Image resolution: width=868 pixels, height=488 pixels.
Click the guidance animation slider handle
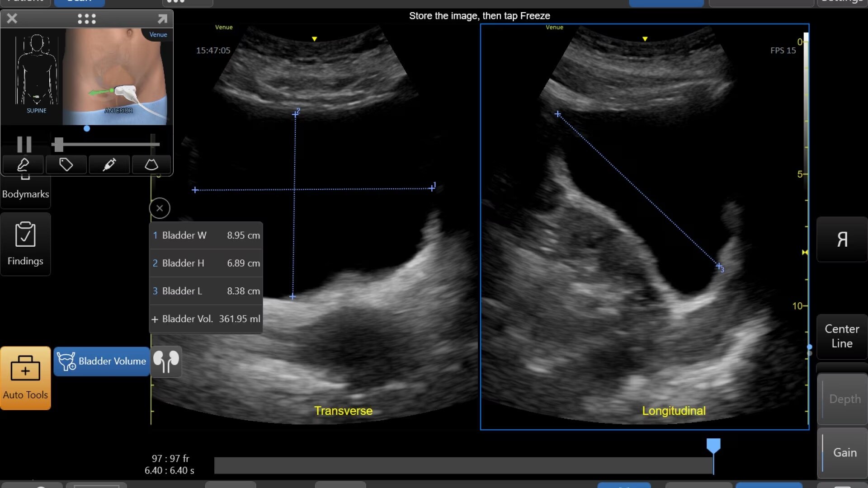(58, 145)
